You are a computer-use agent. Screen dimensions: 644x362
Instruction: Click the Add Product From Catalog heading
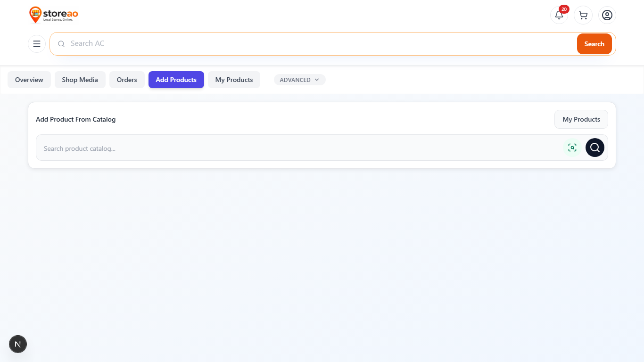pyautogui.click(x=76, y=119)
